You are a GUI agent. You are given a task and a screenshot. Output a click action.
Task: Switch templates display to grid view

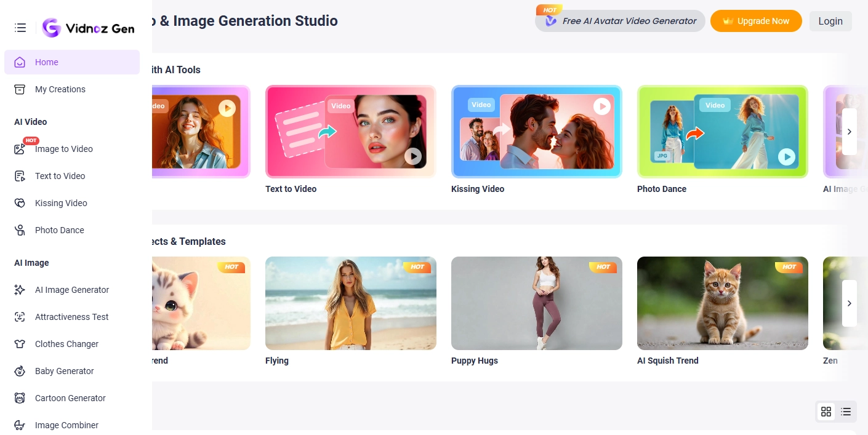click(x=826, y=411)
